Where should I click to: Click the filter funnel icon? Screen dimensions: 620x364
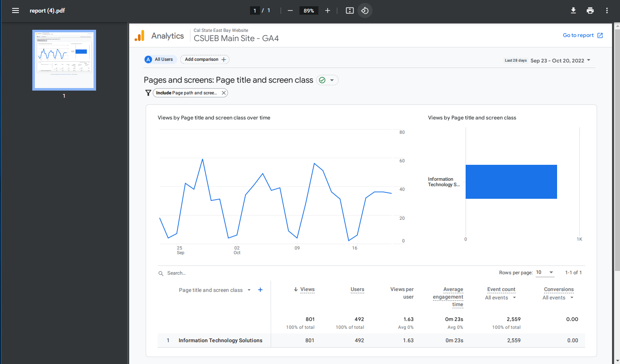148,93
